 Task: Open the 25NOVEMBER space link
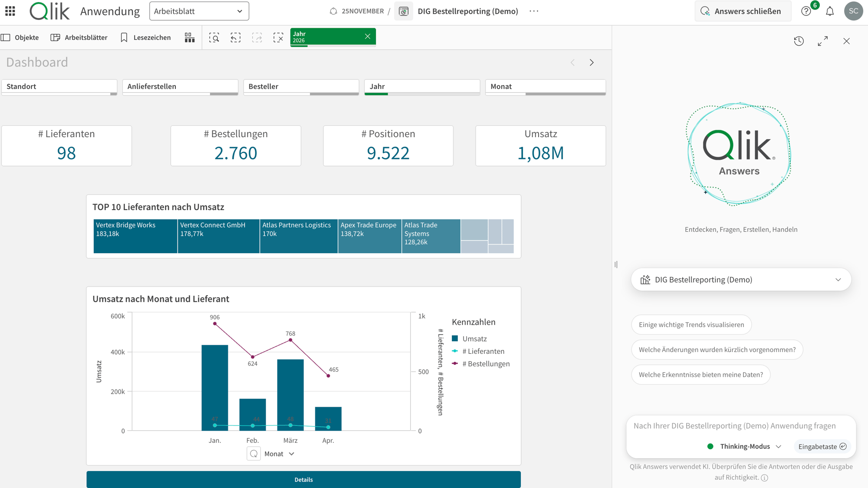pos(357,11)
